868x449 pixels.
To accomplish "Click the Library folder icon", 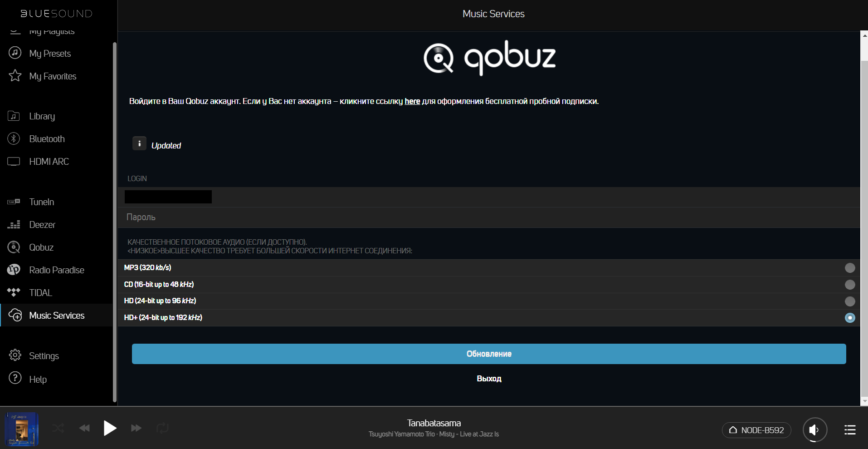I will tap(14, 116).
